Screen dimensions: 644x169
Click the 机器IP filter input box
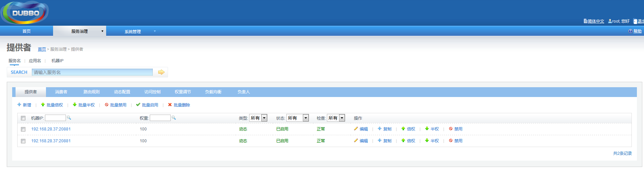pos(55,118)
